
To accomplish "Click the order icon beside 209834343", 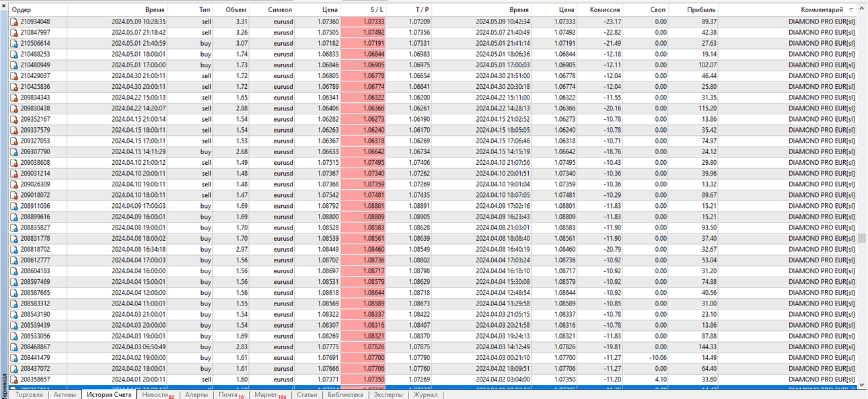I will (14, 98).
